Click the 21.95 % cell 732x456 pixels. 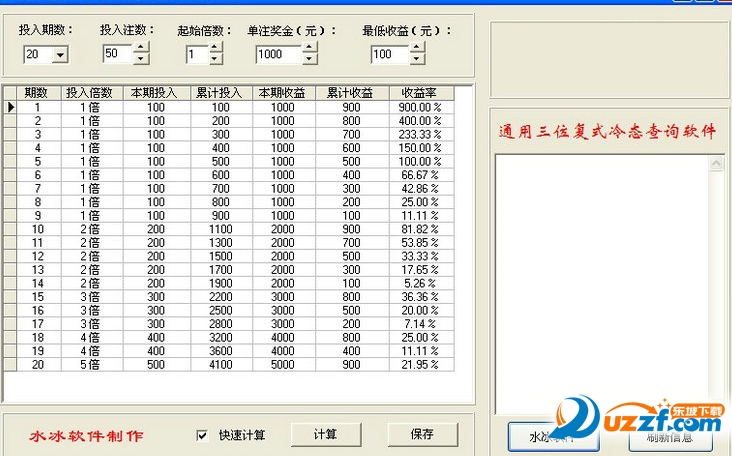(x=421, y=365)
